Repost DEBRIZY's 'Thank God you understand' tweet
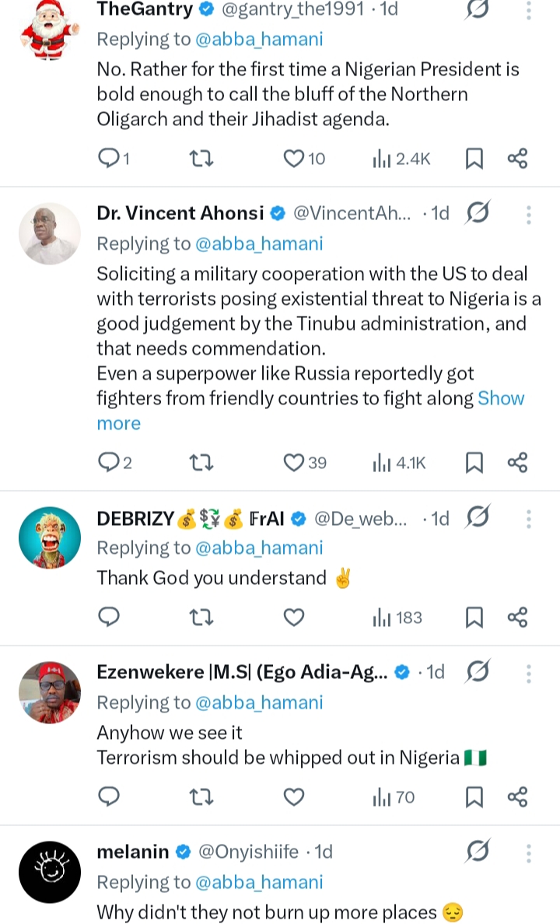Screen dimensions: 560x924 coord(201,618)
